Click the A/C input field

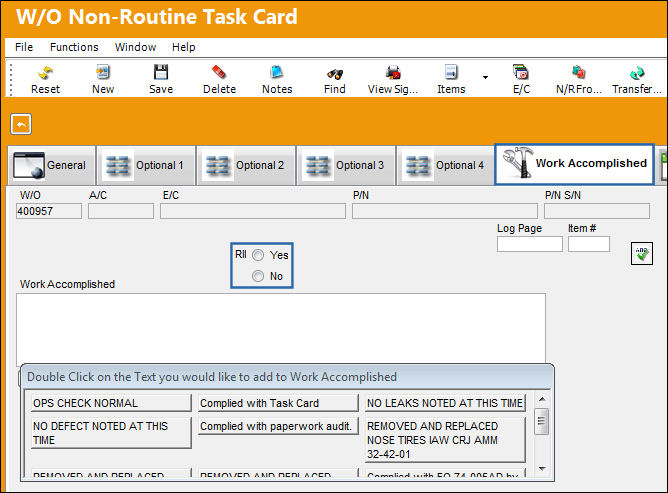coord(121,211)
